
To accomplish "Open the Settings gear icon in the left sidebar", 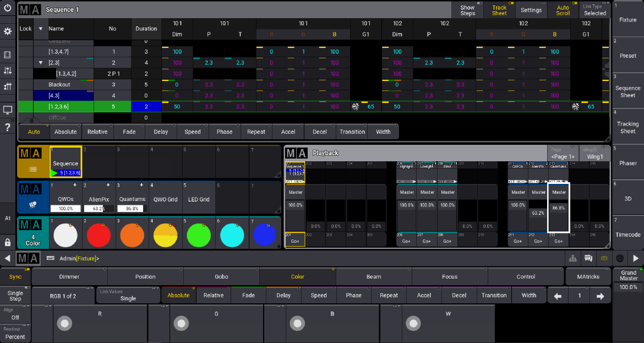I will pos(8,31).
